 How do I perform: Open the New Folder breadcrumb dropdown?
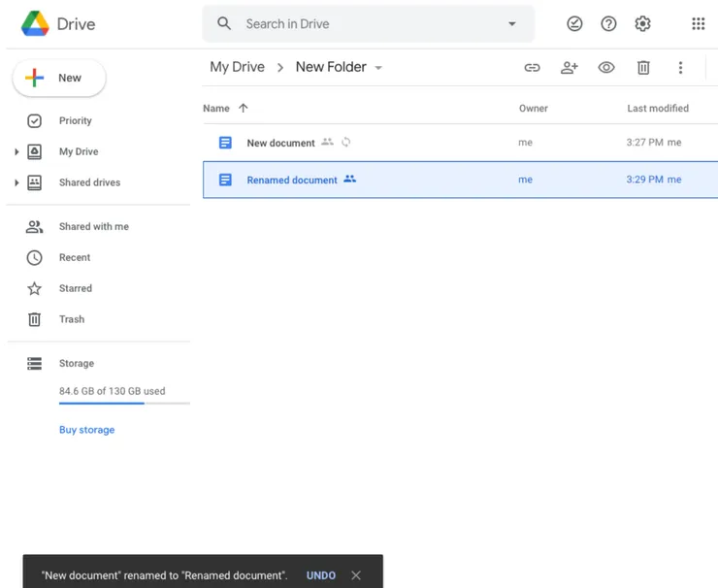click(378, 68)
